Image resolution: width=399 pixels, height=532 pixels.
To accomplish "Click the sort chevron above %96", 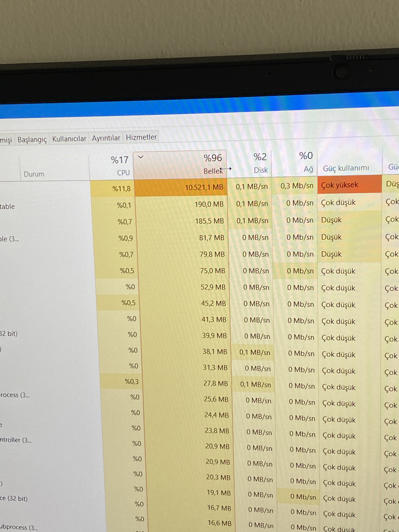I will [141, 157].
